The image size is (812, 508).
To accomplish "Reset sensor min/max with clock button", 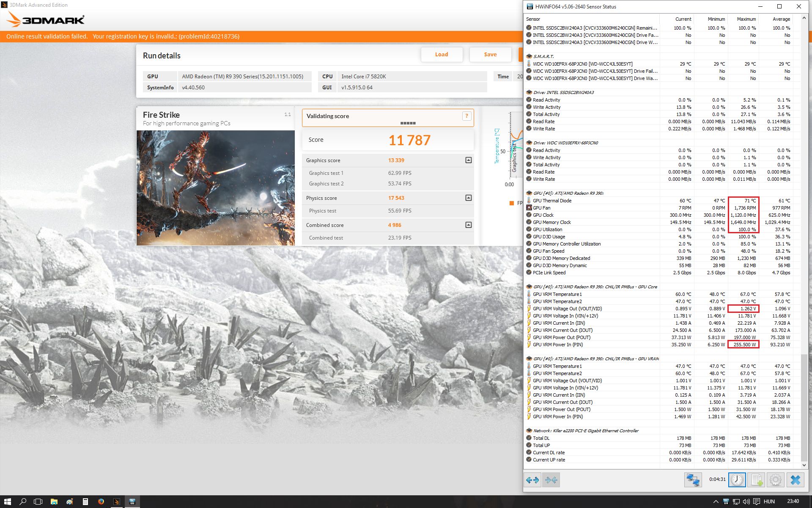I will (737, 480).
